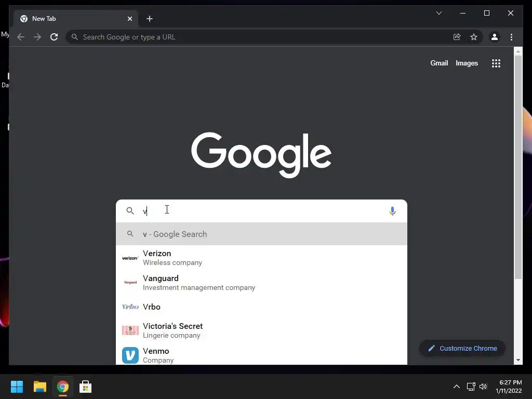Click the Google search text field
532x399 pixels.
(x=261, y=211)
